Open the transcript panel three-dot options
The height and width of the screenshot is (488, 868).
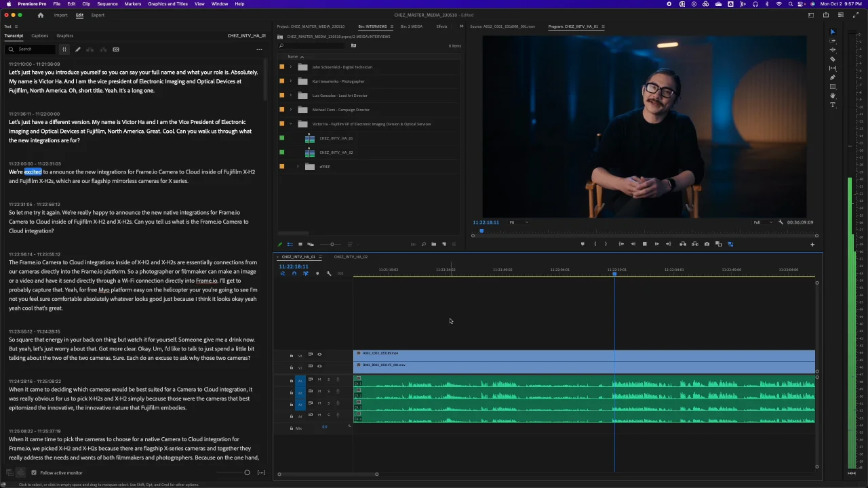tap(259, 49)
